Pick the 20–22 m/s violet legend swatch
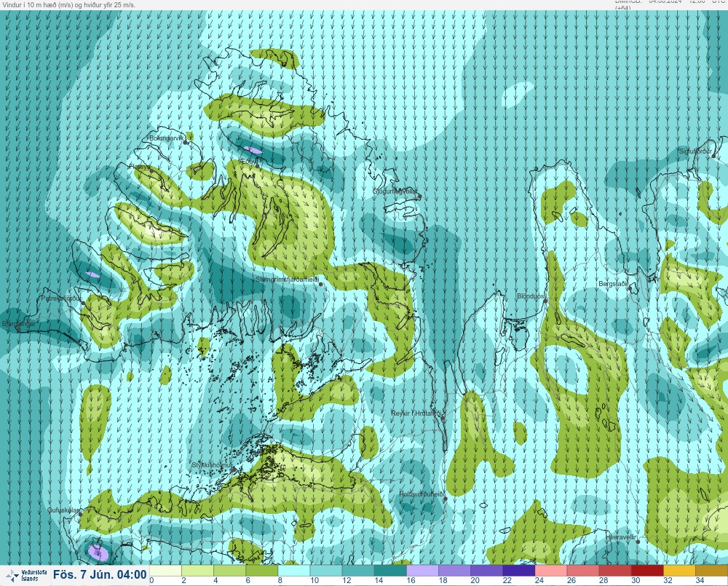This screenshot has height=586, width=728. (486, 570)
